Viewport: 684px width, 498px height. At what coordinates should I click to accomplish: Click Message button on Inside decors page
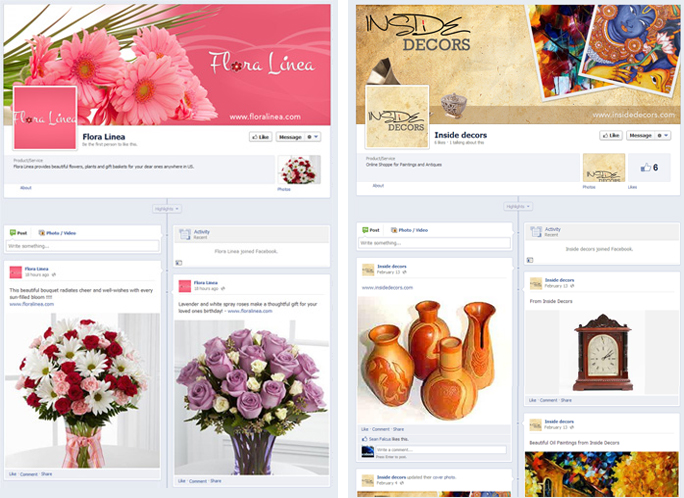click(640, 135)
